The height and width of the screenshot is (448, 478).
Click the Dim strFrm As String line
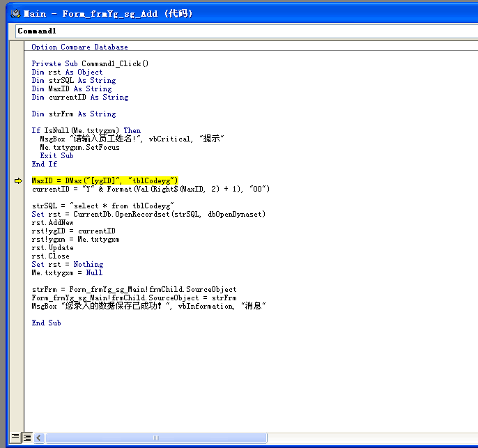pos(74,114)
